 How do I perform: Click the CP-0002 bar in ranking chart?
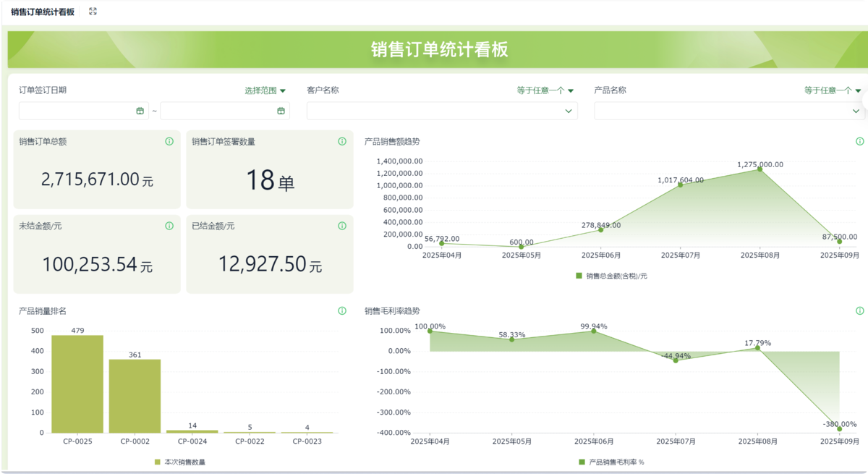click(135, 396)
